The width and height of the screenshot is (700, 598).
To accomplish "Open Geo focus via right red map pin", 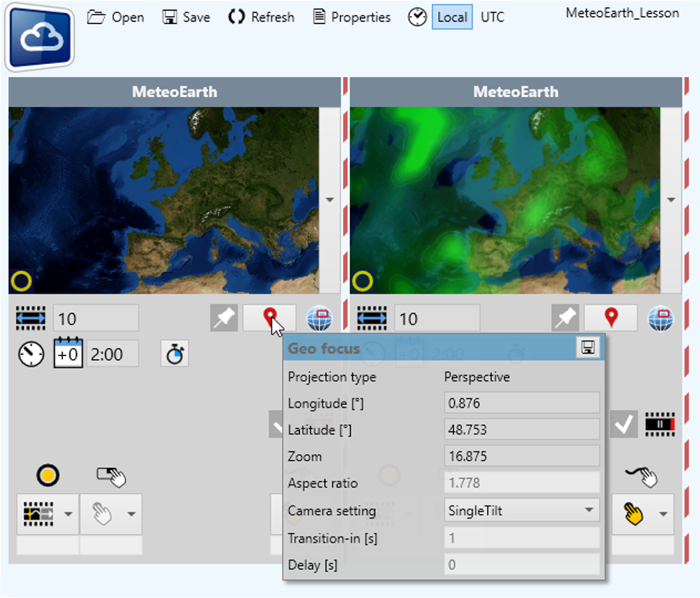I will pyautogui.click(x=611, y=318).
